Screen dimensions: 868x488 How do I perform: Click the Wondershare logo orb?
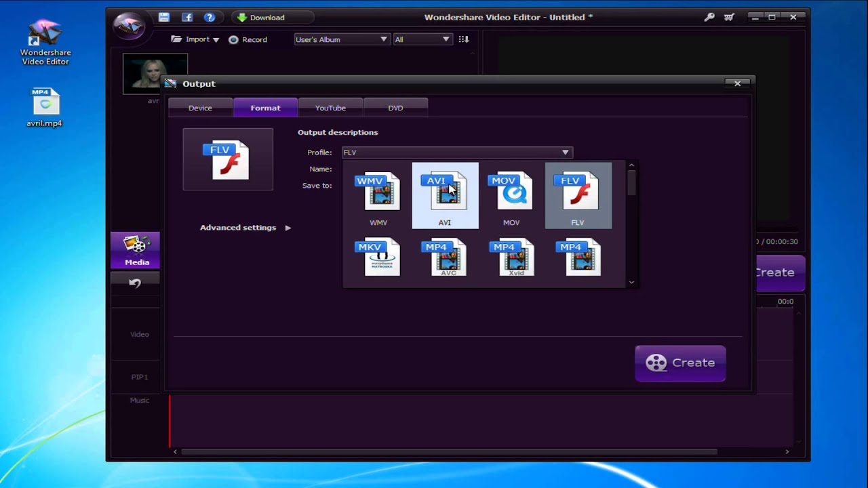pos(129,25)
